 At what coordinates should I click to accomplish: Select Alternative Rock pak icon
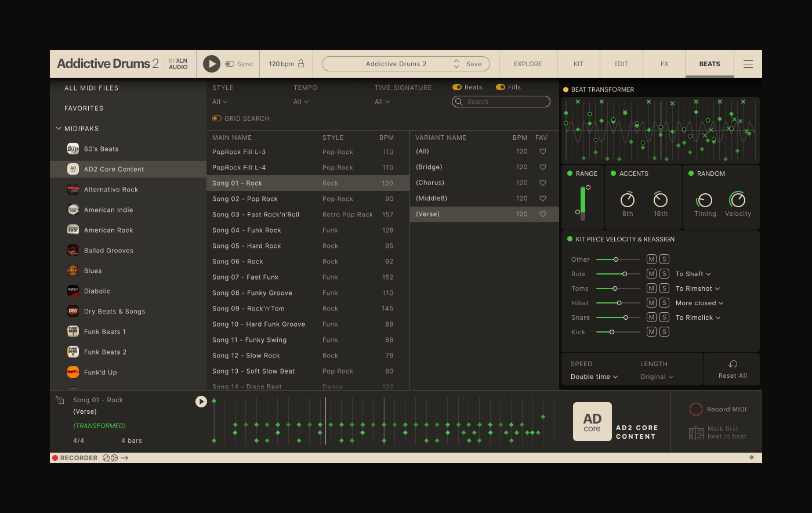[x=73, y=189]
